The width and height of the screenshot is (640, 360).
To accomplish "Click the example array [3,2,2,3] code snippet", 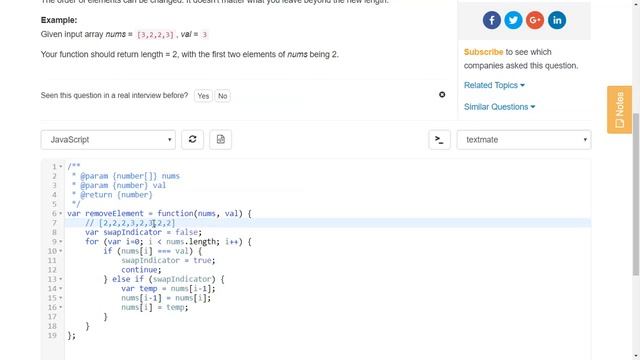I will tap(155, 35).
